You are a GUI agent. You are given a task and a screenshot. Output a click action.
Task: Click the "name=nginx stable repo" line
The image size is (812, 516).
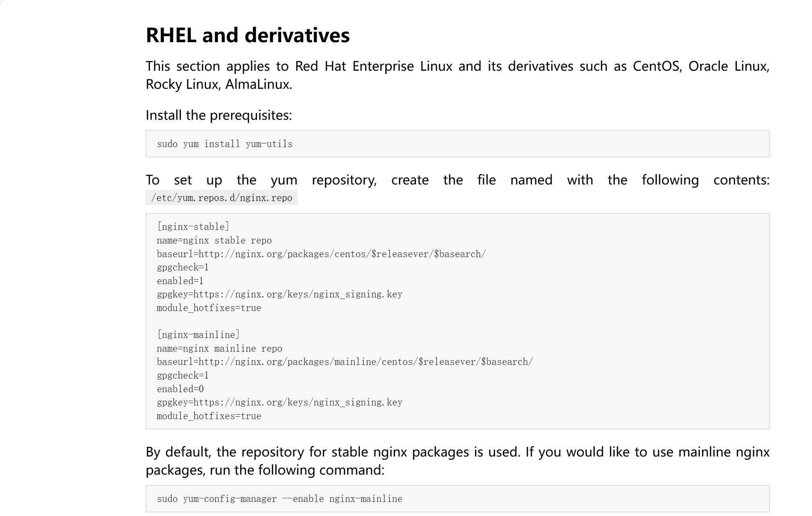click(214, 240)
